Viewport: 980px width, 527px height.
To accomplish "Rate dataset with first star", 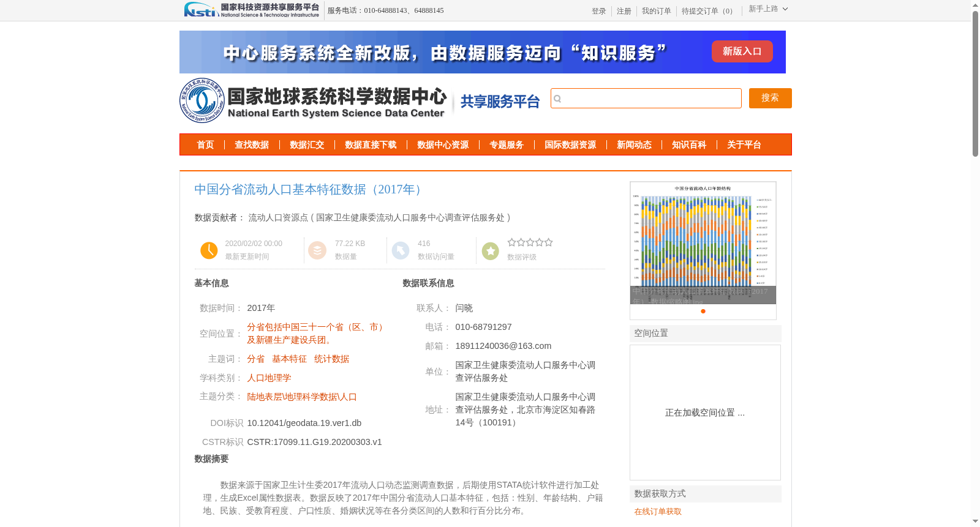I will point(512,242).
